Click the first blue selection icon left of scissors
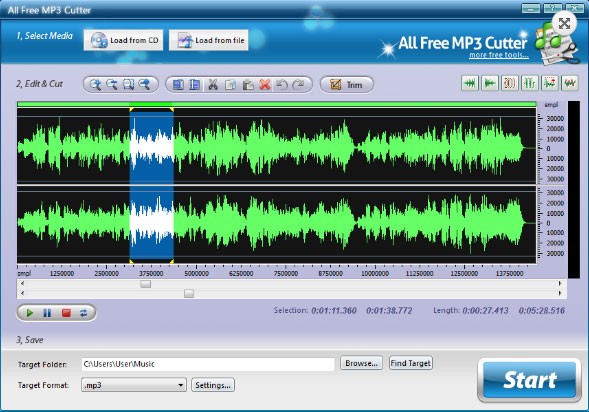 pyautogui.click(x=178, y=85)
